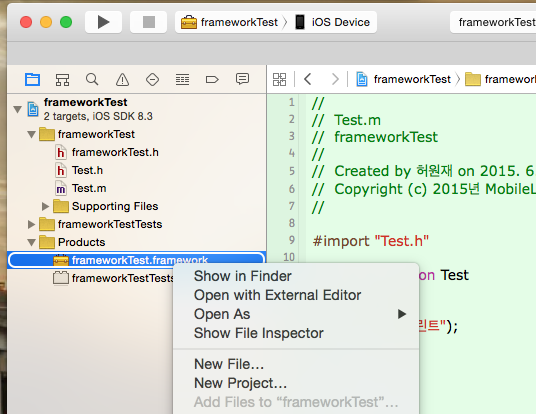Click the Test.m file icon
This screenshot has width=536, height=414.
click(x=61, y=188)
